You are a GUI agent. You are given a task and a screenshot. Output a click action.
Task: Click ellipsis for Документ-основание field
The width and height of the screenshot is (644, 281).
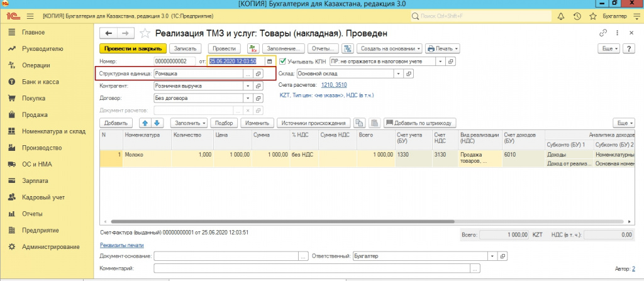click(x=303, y=256)
